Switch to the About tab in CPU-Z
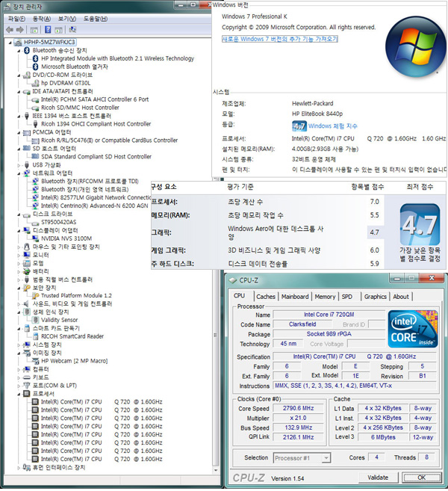 coord(401,297)
